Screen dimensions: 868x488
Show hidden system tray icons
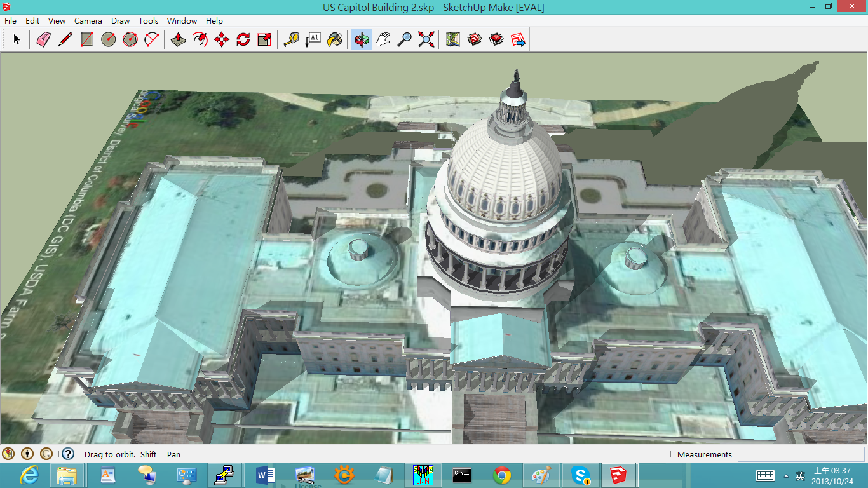coord(787,476)
